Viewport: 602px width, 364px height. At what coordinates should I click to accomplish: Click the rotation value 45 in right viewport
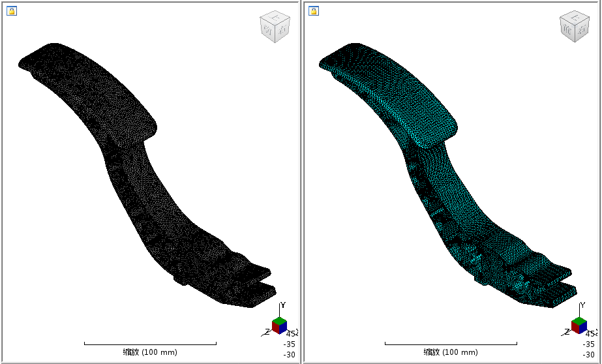590,334
